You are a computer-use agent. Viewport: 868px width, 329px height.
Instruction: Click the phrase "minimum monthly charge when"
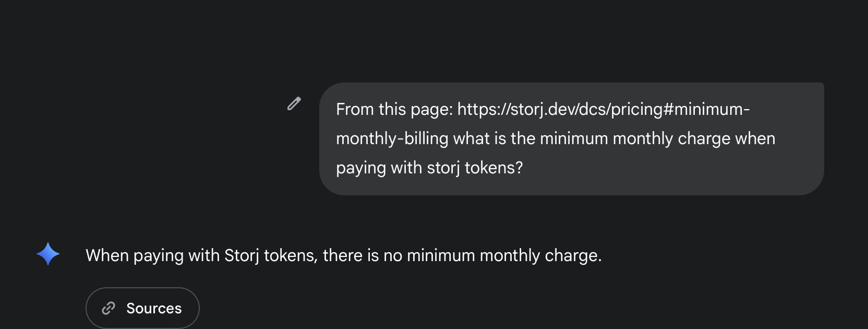[x=657, y=138]
